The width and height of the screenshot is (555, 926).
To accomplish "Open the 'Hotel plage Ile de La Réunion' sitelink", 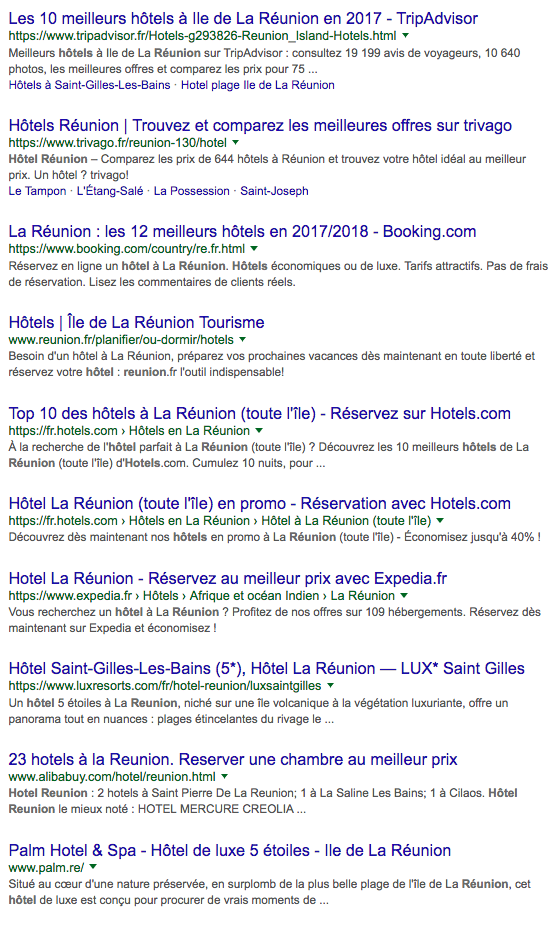I will click(257, 85).
